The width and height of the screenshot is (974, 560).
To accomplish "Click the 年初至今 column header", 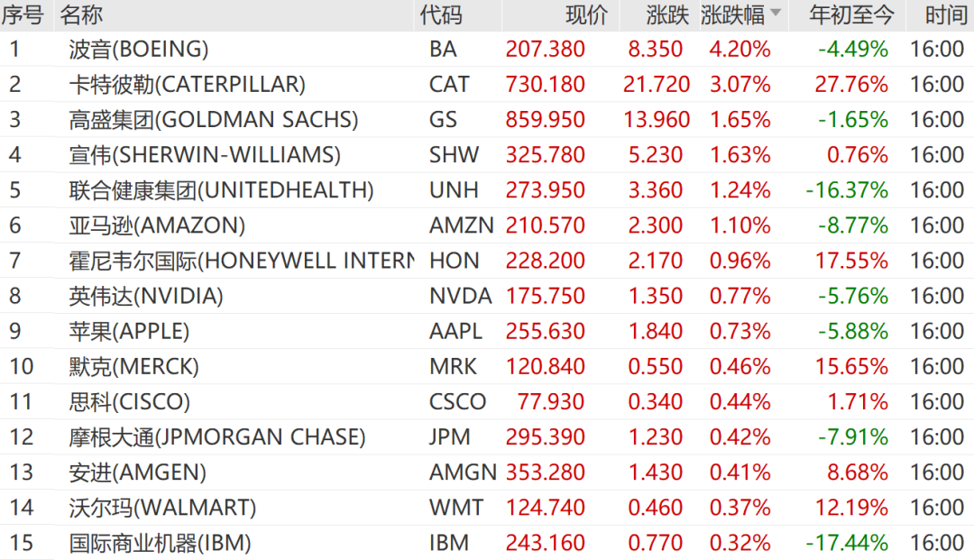I will [851, 14].
